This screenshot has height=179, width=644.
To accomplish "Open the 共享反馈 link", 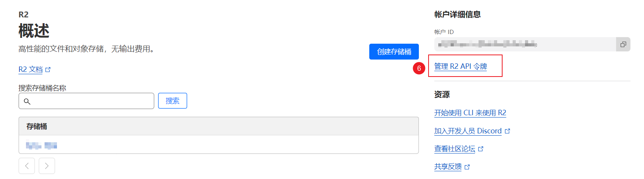I will click(x=448, y=167).
